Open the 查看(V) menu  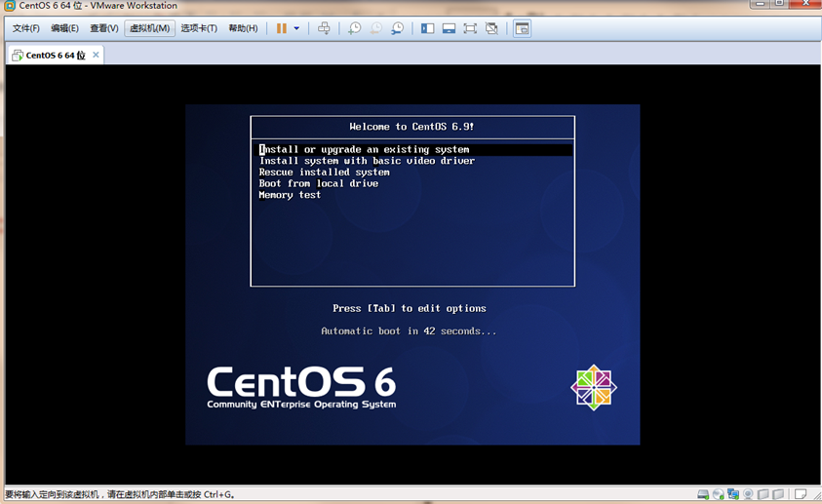(x=103, y=28)
